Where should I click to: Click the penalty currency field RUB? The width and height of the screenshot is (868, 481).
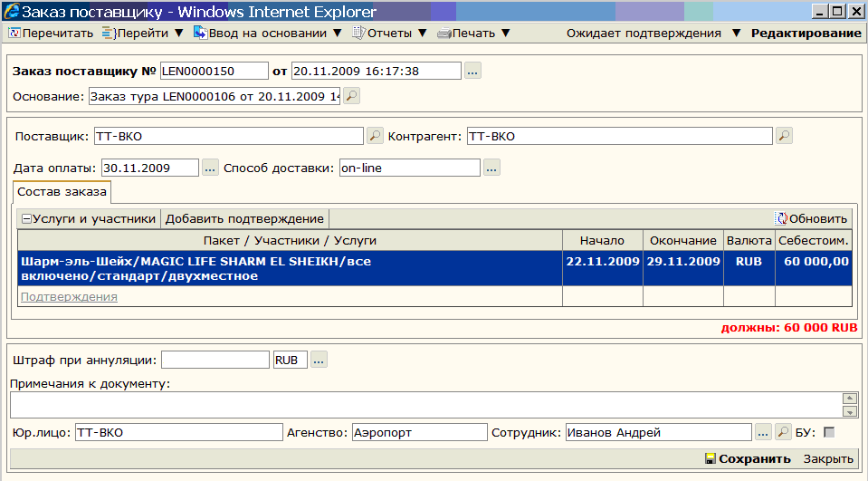click(290, 361)
